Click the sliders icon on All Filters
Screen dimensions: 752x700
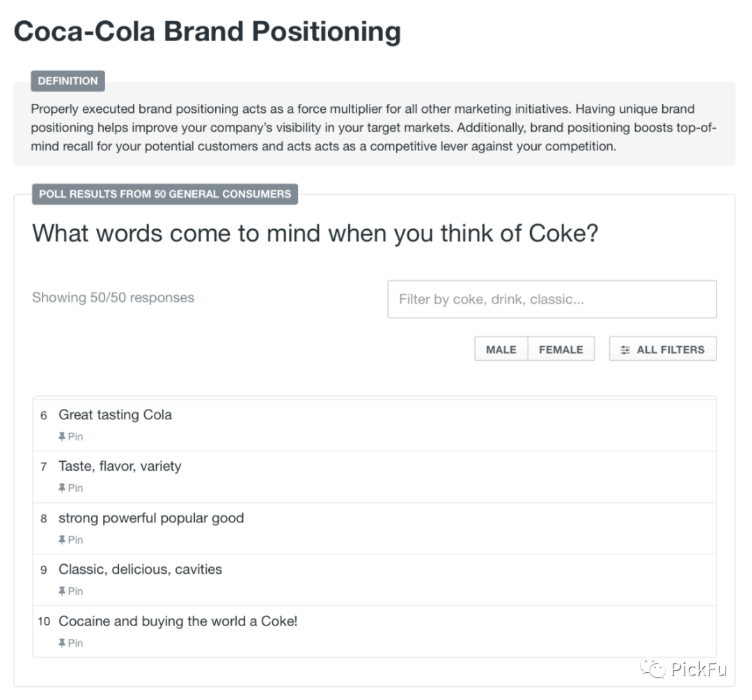[x=625, y=350]
